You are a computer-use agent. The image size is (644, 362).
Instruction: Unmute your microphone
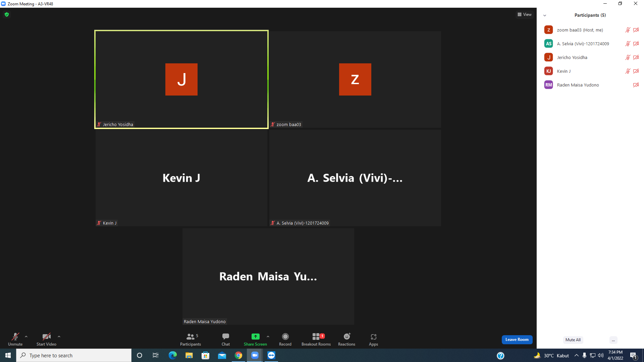click(15, 339)
